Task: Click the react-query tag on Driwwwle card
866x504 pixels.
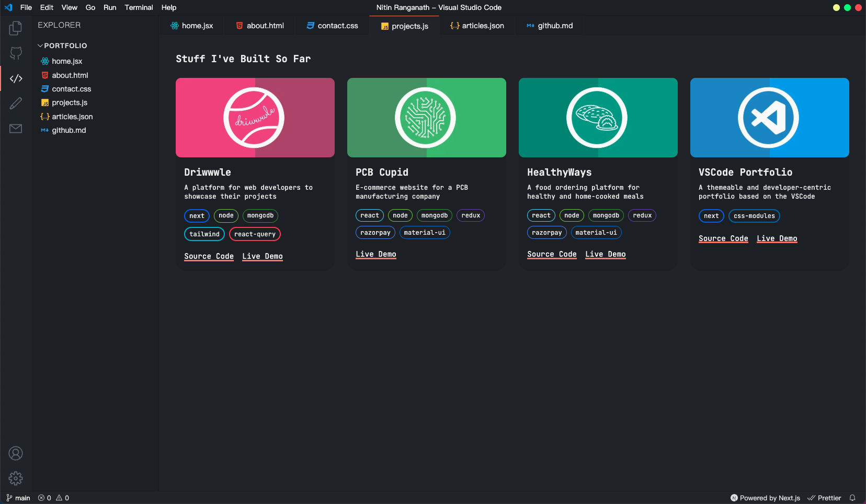Action: 255,234
